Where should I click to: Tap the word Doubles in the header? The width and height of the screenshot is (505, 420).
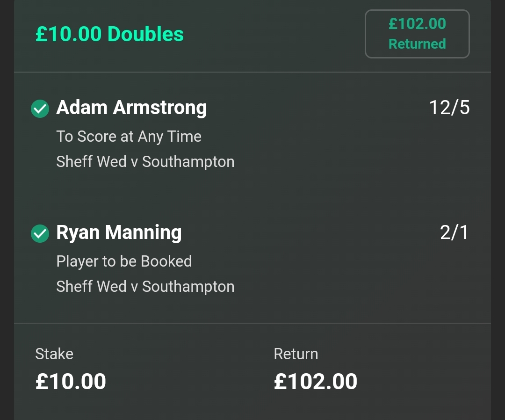(x=145, y=34)
